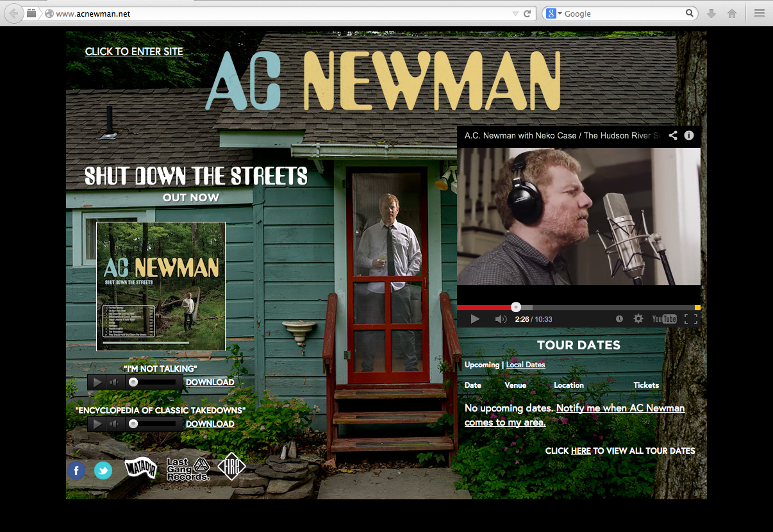773x532 pixels.
Task: Click the Location column header
Action: (569, 385)
